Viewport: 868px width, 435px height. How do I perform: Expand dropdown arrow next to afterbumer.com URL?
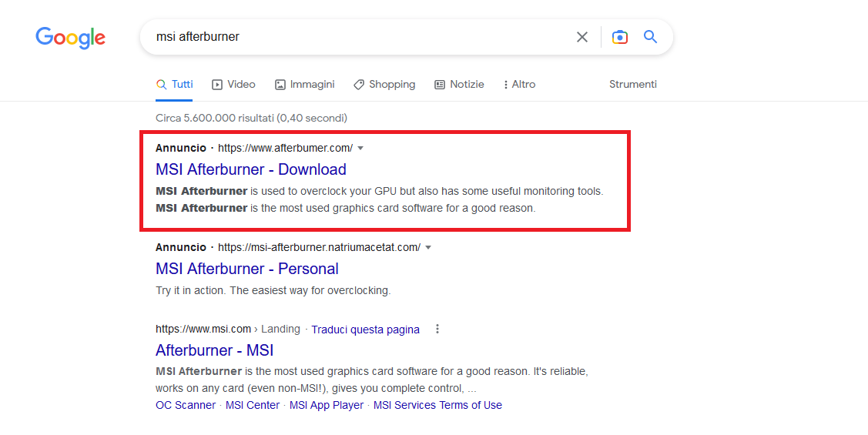(360, 149)
